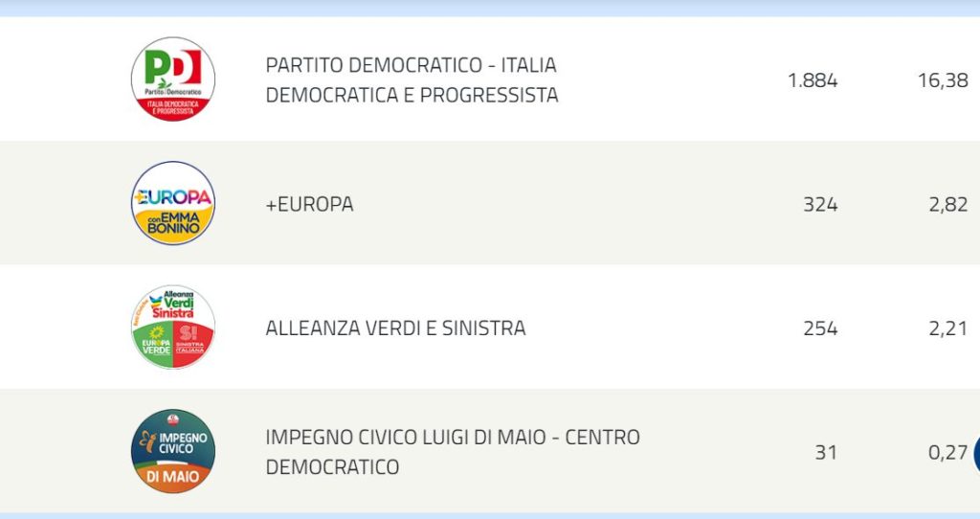This screenshot has height=519, width=980.
Task: Open Partito Democratico - Italia Democratica e Progressista entry
Action: coord(412,80)
